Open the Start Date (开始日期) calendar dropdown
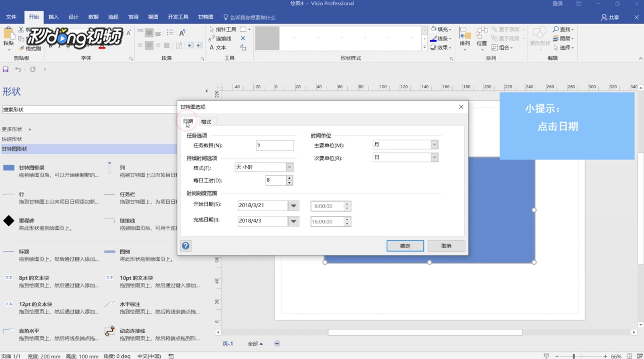The height and width of the screenshot is (359, 644). [x=293, y=206]
